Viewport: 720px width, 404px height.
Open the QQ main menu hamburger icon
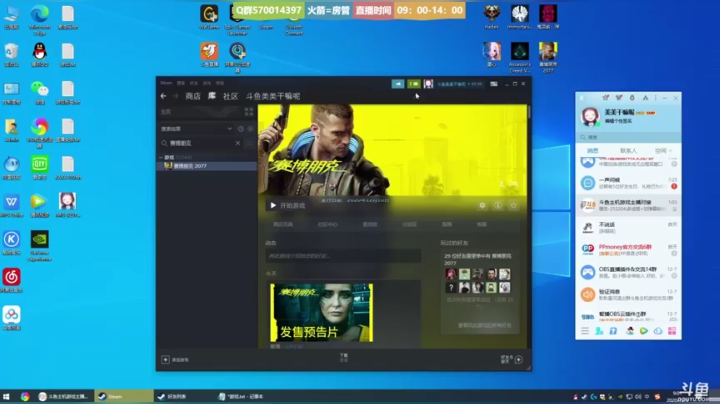585,331
